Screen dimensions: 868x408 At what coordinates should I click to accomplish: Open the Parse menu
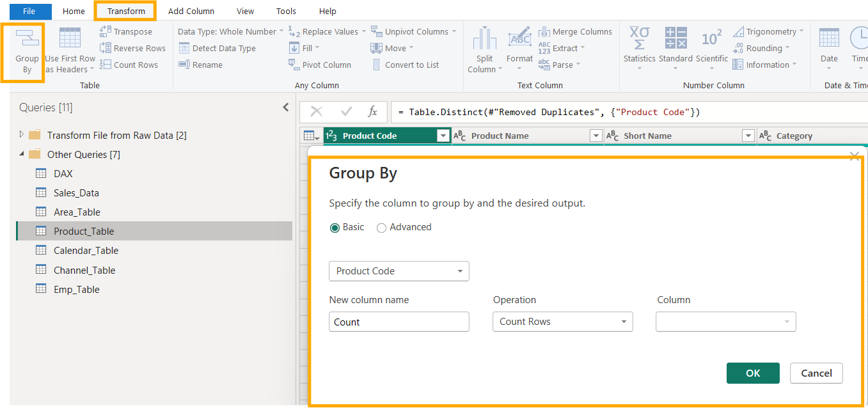point(559,65)
